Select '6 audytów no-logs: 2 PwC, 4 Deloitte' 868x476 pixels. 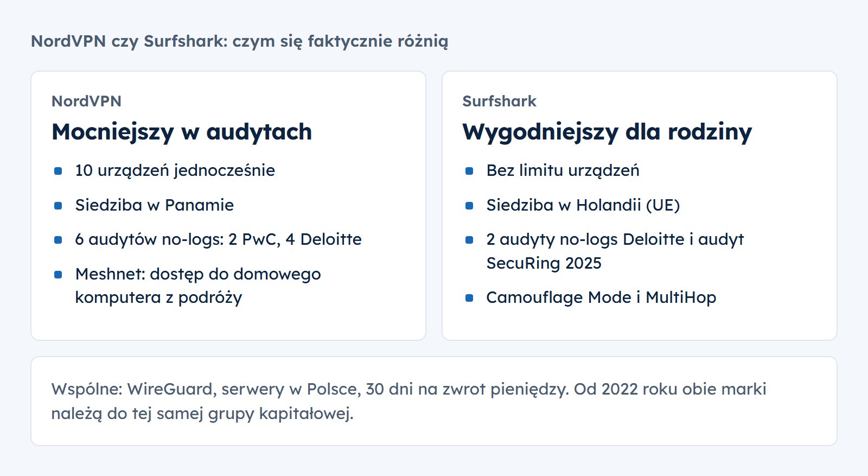pos(218,239)
